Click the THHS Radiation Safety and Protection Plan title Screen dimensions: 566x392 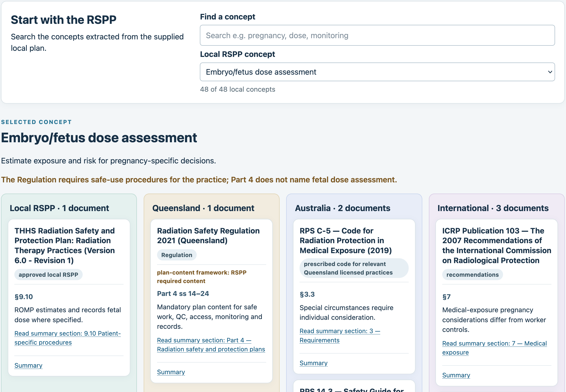coord(65,246)
